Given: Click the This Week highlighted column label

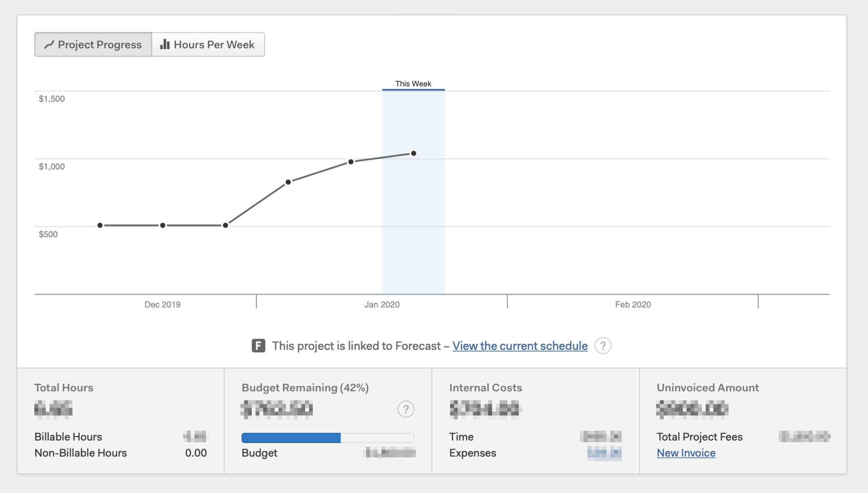Looking at the screenshot, I should [413, 84].
